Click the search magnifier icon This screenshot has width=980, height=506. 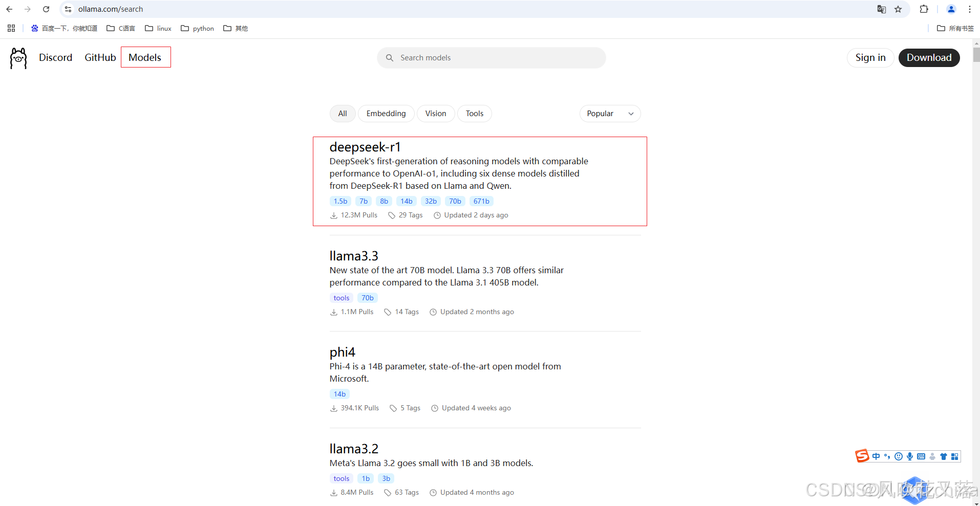coord(390,58)
